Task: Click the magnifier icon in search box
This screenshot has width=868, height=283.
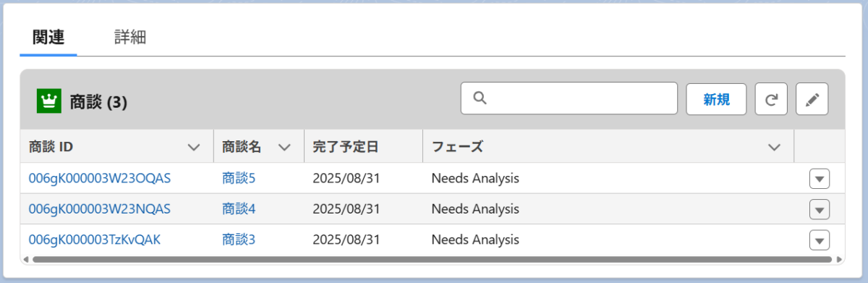Action: pyautogui.click(x=480, y=98)
